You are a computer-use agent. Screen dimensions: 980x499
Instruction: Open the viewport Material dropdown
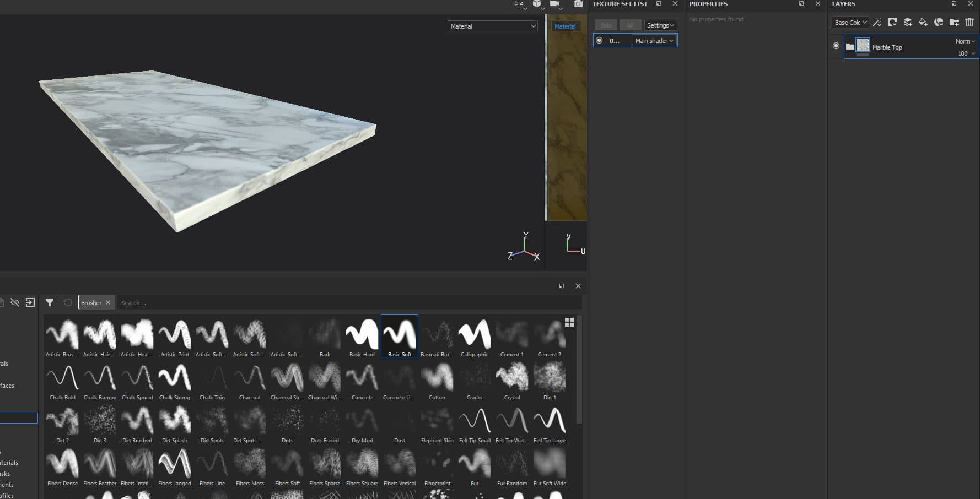492,26
